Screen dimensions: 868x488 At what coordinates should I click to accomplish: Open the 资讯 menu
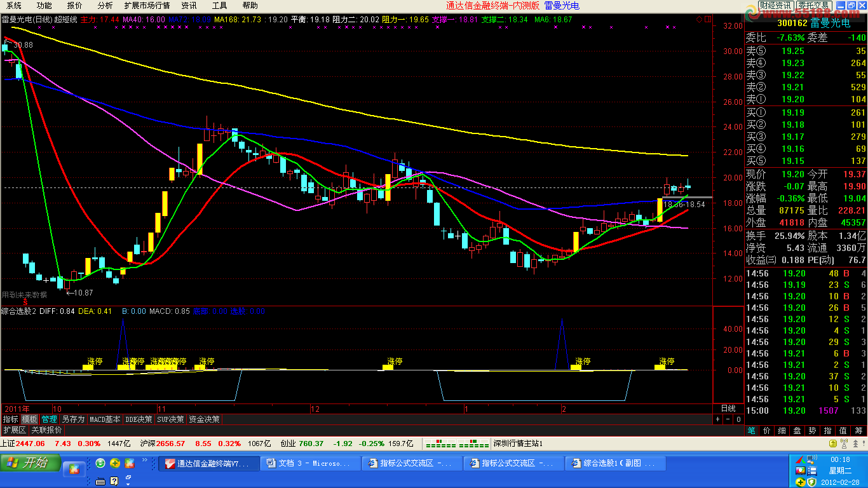click(x=189, y=6)
